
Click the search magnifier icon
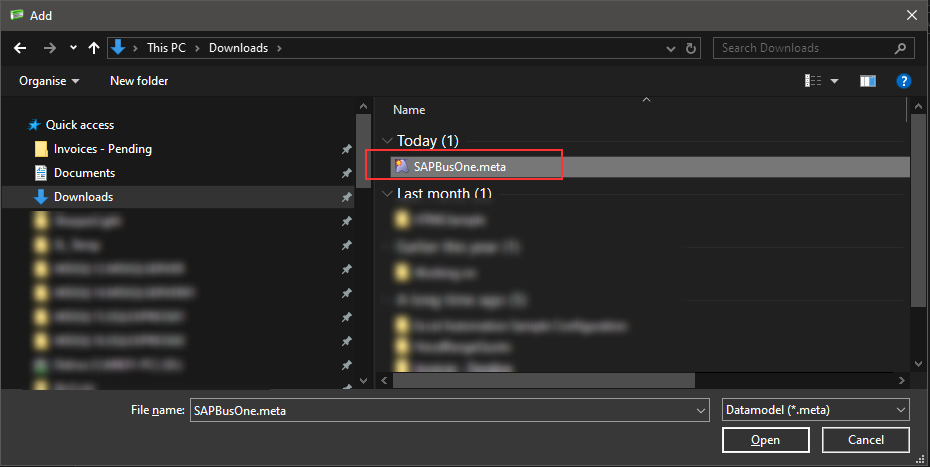click(x=900, y=48)
